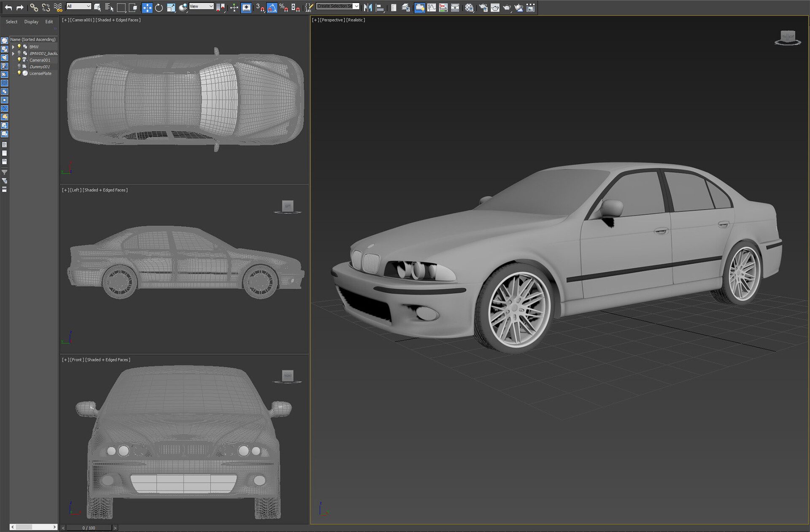
Task: Click the Mirror tool icon
Action: pos(368,8)
